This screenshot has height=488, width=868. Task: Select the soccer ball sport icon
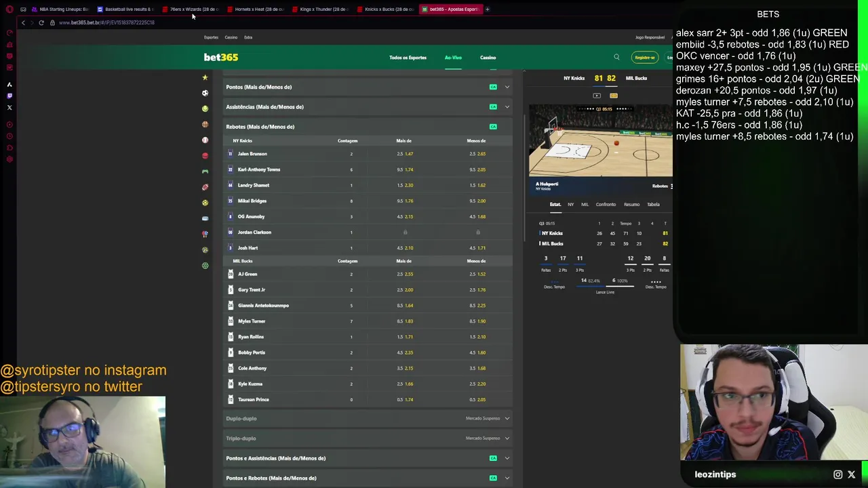click(x=205, y=93)
